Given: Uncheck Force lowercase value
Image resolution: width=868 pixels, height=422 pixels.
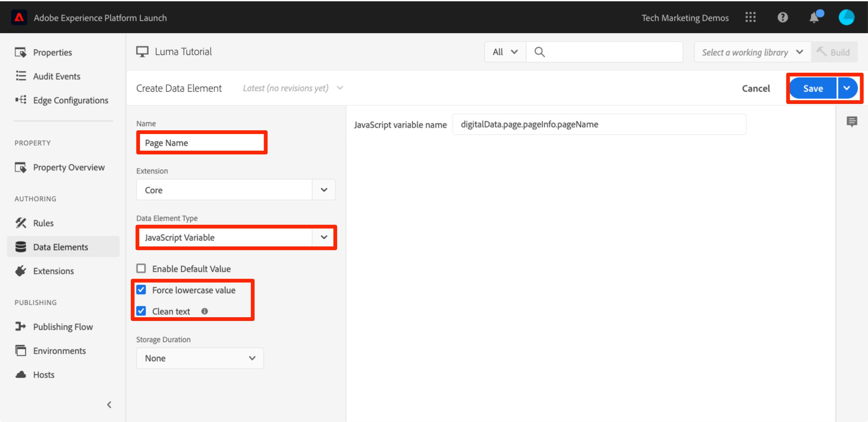Looking at the screenshot, I should pyautogui.click(x=141, y=290).
